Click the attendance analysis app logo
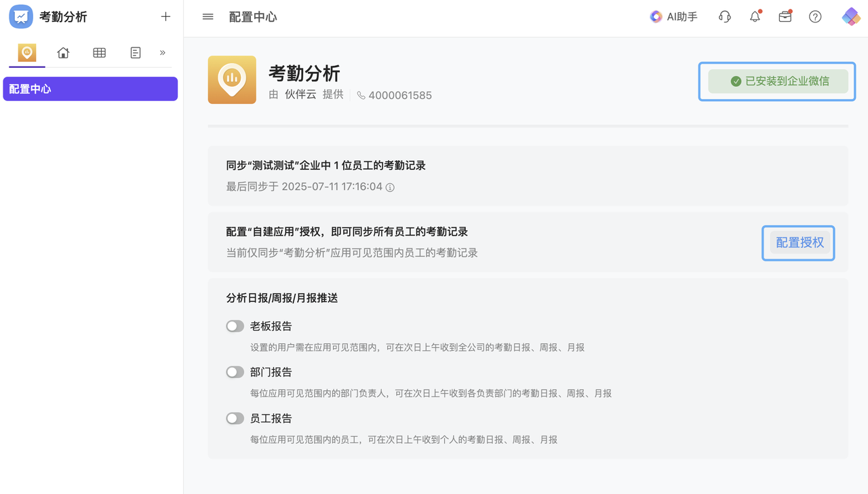The height and width of the screenshot is (494, 868). coord(21,17)
